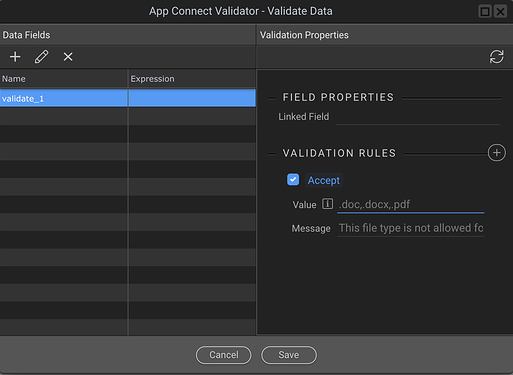Select the Accept rule label

tap(324, 180)
